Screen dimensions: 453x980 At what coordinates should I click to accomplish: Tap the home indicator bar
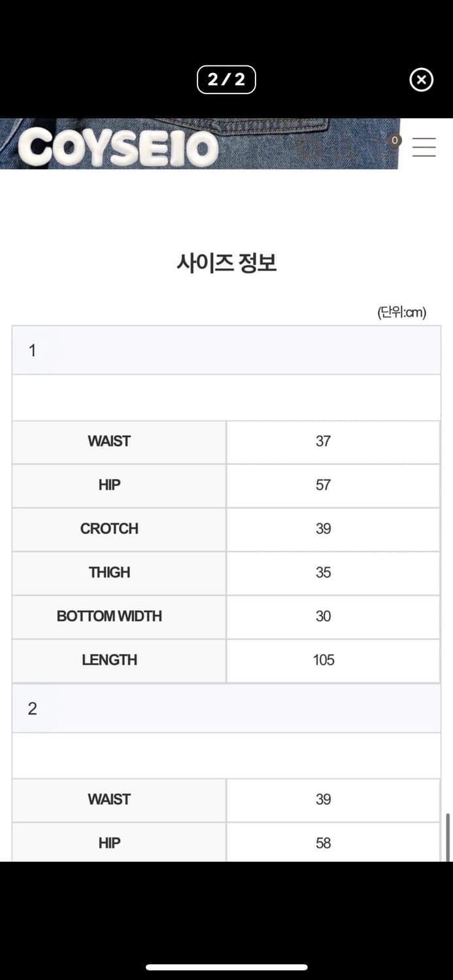pyautogui.click(x=226, y=967)
